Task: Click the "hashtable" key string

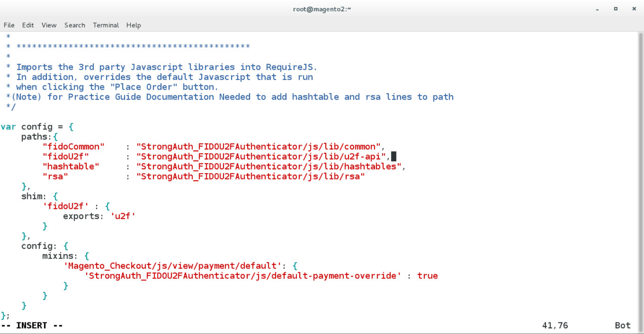Action: point(71,167)
